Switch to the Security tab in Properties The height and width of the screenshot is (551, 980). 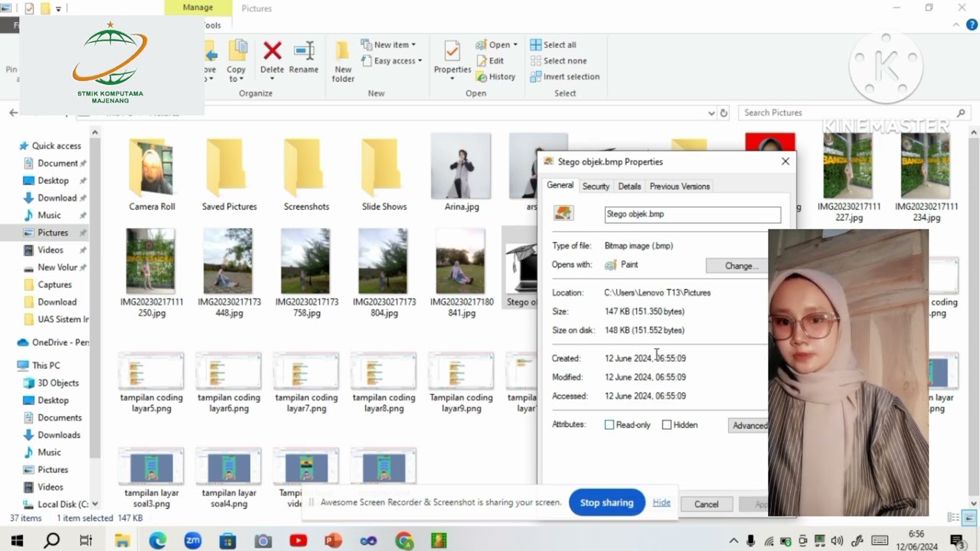click(x=596, y=186)
